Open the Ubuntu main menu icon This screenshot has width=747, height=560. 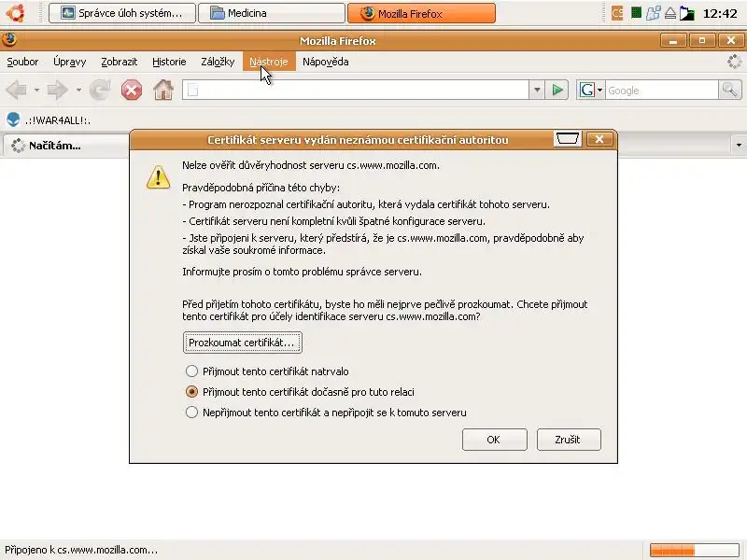coord(15,13)
